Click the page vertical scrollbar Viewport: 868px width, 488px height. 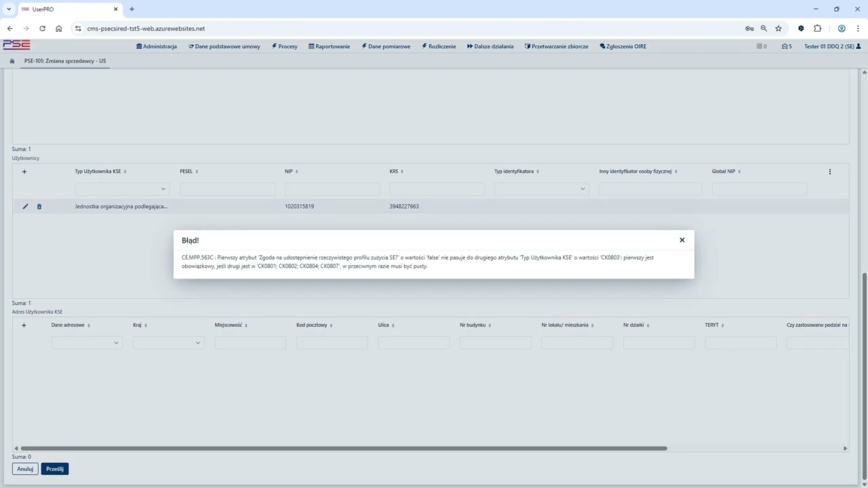point(864,375)
